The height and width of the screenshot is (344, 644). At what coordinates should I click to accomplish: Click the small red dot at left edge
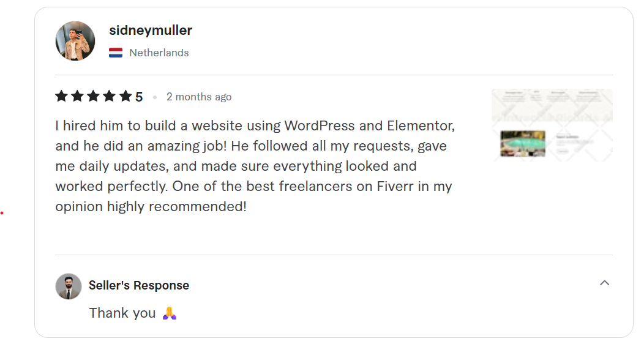click(2, 213)
